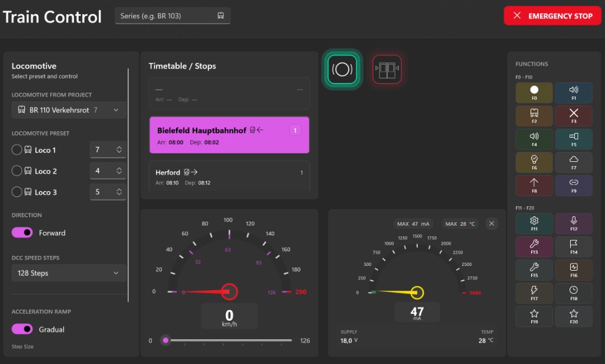This screenshot has height=364, width=605.
Task: Activate the F5 function button
Action: 574,139
